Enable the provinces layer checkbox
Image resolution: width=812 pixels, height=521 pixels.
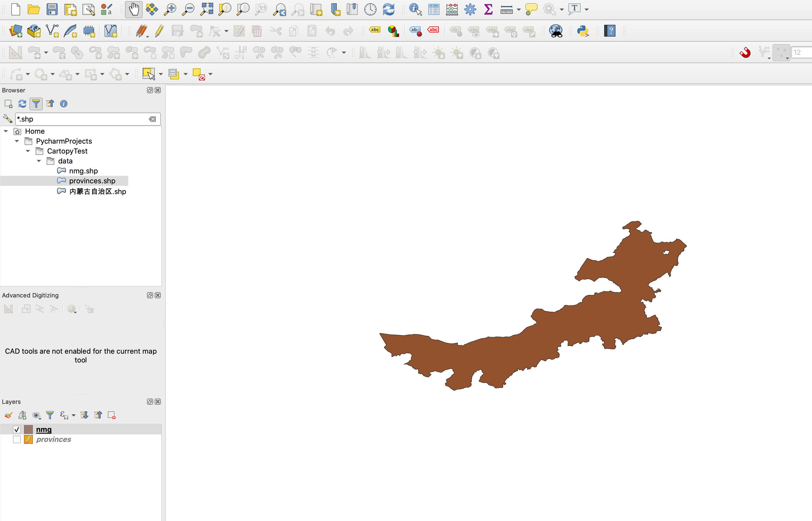pyautogui.click(x=17, y=439)
